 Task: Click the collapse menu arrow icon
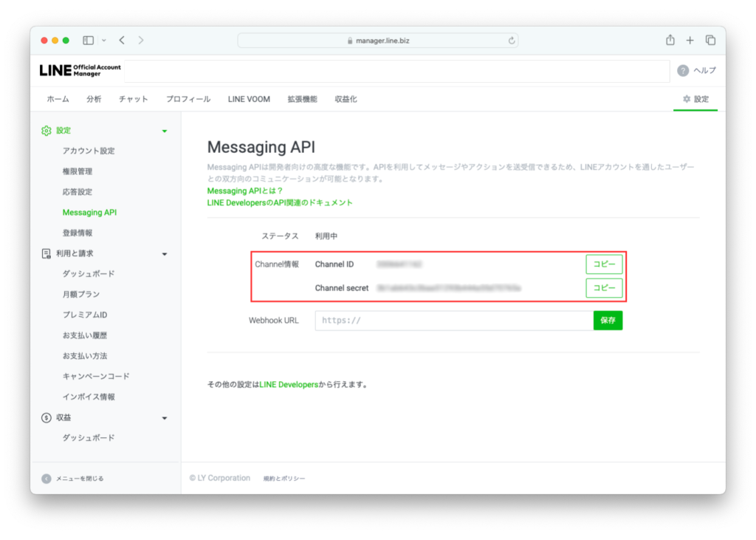47,479
